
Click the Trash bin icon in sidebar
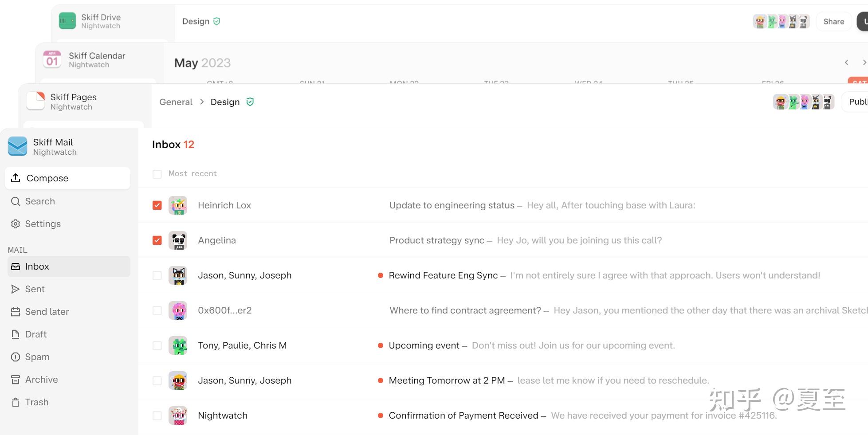16,402
